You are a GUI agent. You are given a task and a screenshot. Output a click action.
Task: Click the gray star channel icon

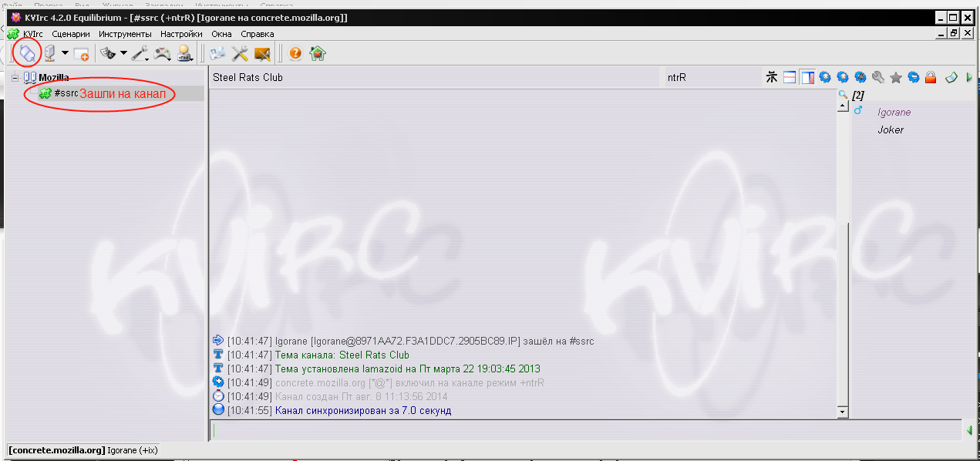point(896,77)
